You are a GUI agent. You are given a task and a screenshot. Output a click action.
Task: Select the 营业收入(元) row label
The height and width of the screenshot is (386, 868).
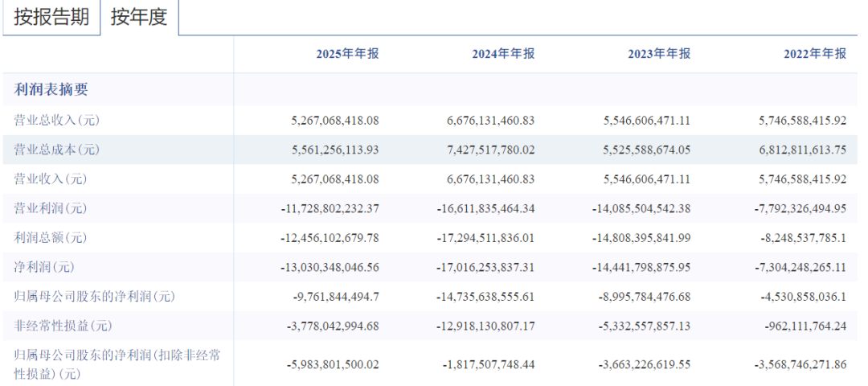pyautogui.click(x=51, y=179)
